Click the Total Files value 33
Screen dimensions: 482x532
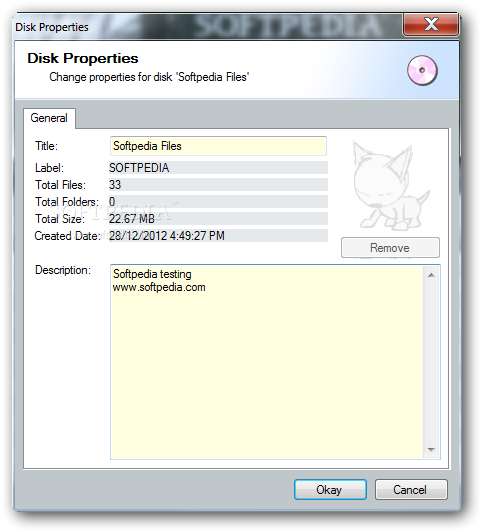pyautogui.click(x=218, y=185)
